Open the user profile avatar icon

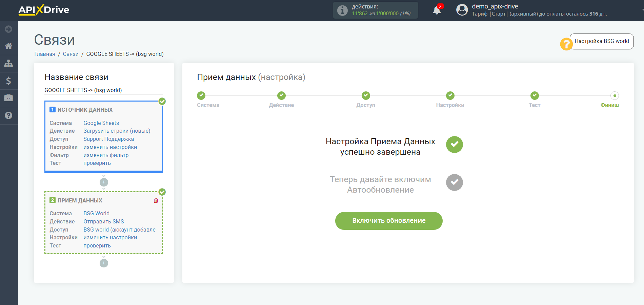pos(462,10)
